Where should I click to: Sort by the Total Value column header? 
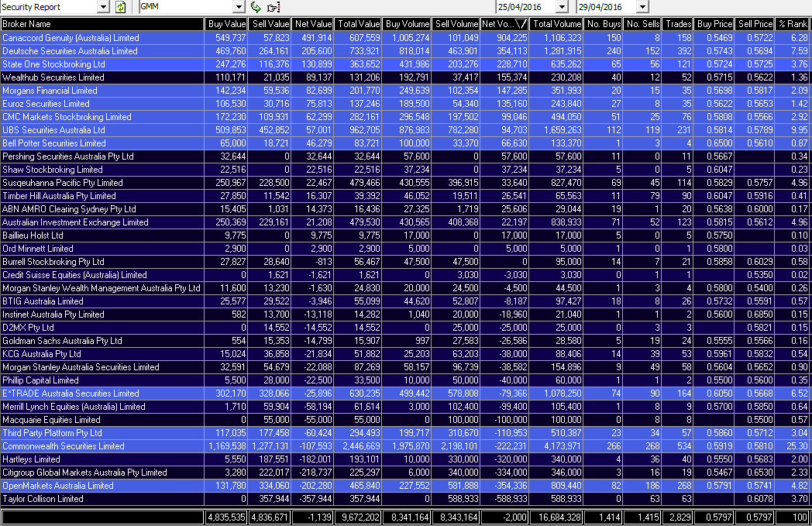click(x=359, y=24)
